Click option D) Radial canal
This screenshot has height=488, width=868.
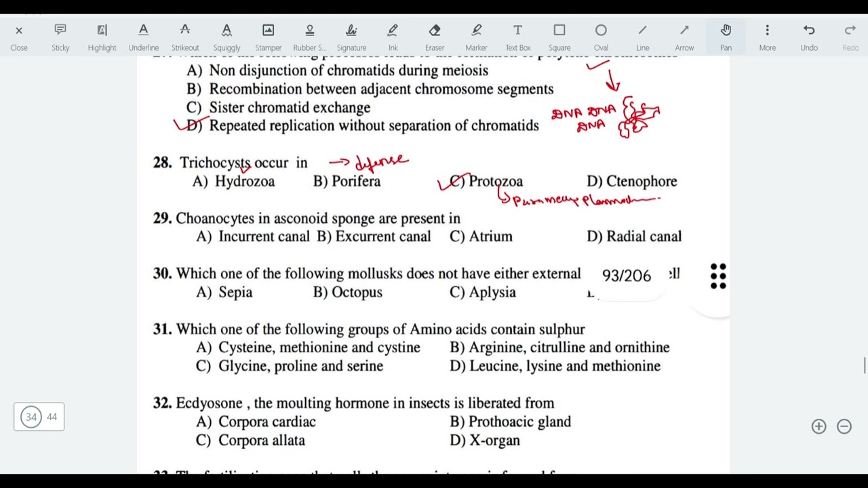[x=634, y=236]
